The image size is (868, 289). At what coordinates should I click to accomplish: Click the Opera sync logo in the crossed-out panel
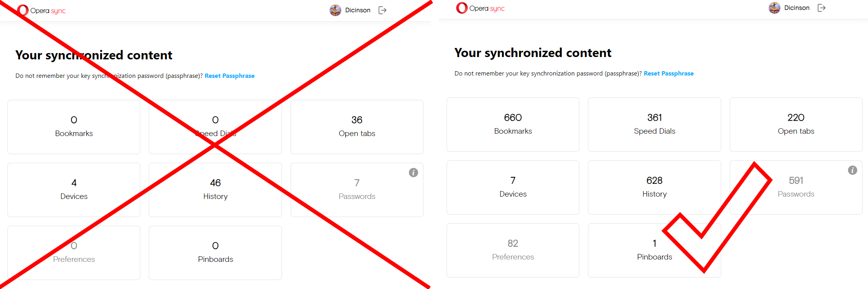41,11
